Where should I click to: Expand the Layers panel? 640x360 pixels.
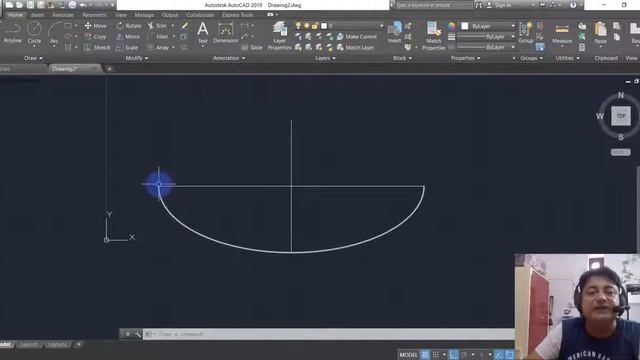point(325,58)
